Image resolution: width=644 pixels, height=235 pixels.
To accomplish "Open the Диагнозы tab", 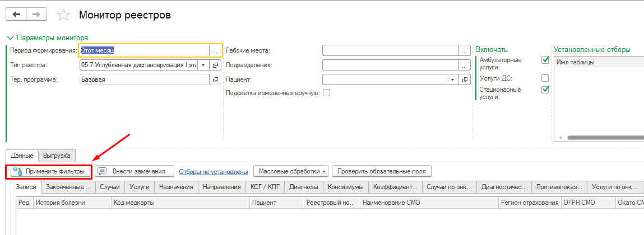I will (x=304, y=187).
